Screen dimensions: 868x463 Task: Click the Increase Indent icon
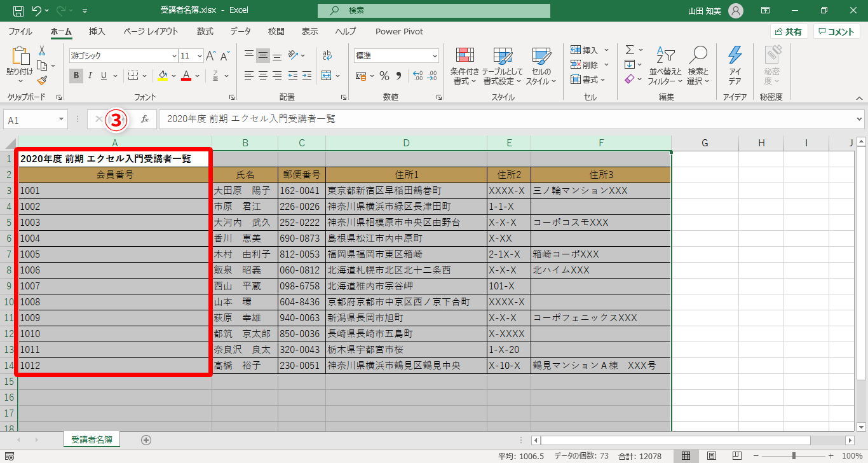tap(308, 76)
